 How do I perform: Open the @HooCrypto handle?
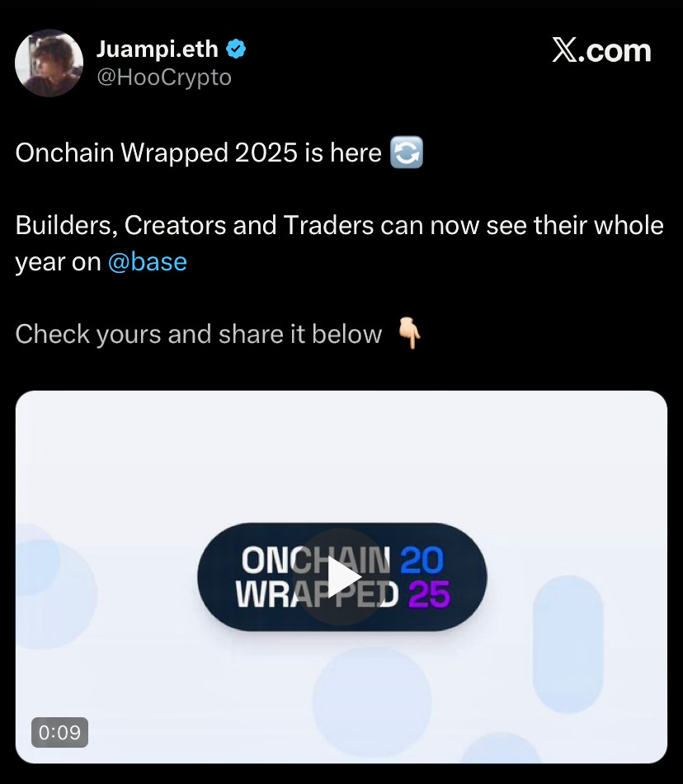[164, 77]
